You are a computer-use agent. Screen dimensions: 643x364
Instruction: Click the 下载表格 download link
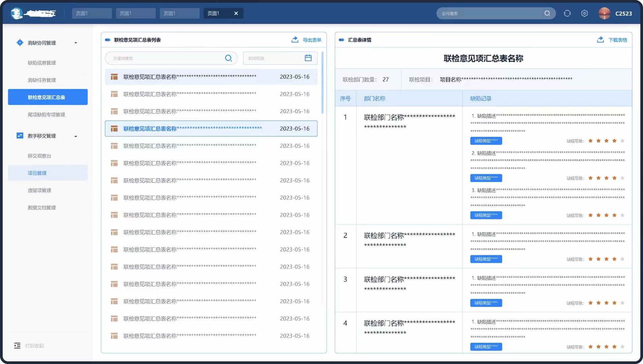click(x=618, y=40)
